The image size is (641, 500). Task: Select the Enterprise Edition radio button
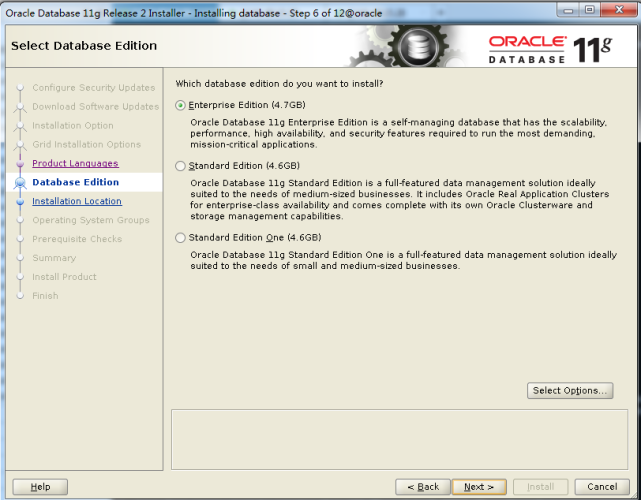tap(180, 105)
